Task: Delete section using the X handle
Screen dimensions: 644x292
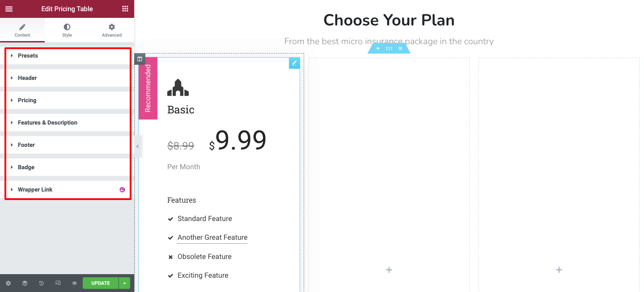Action: pyautogui.click(x=400, y=48)
